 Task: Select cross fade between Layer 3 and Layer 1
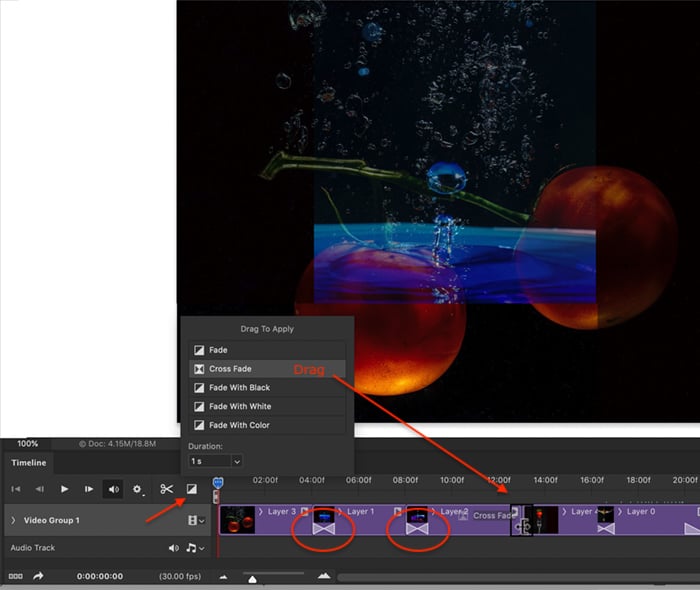click(x=324, y=529)
